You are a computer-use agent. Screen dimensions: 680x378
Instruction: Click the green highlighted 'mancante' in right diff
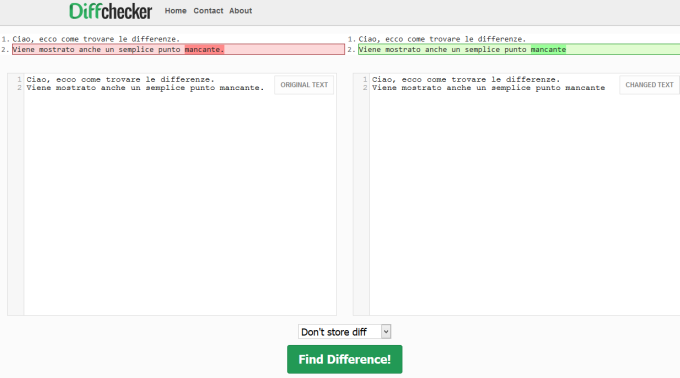pos(548,49)
